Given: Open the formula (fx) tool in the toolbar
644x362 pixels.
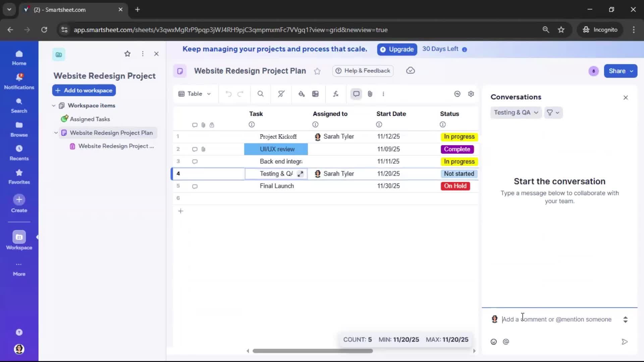Looking at the screenshot, I should 336,94.
